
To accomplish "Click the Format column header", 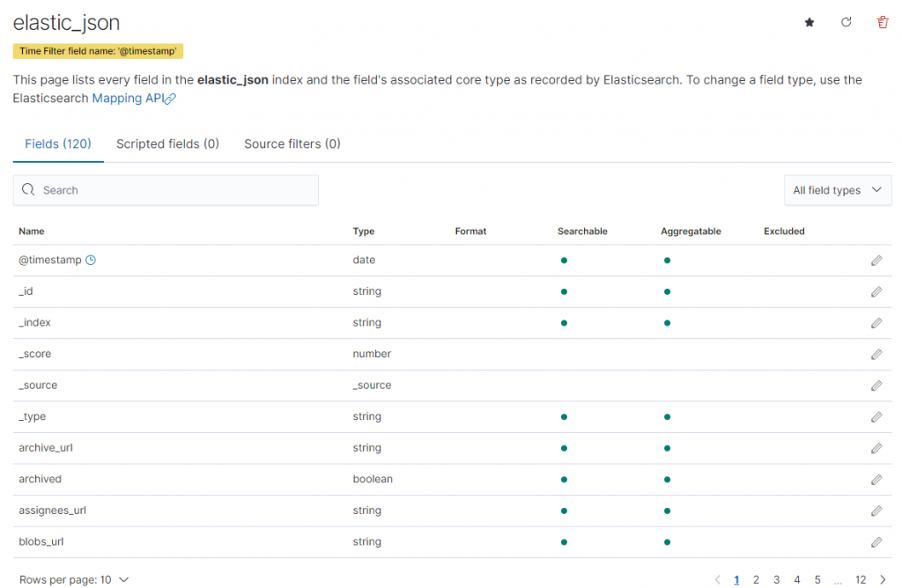I will click(x=470, y=231).
